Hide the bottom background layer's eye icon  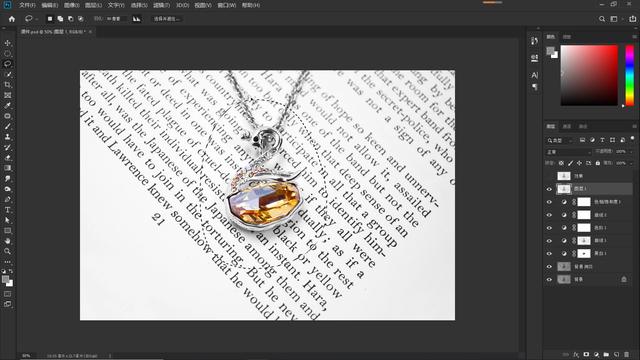(549, 280)
